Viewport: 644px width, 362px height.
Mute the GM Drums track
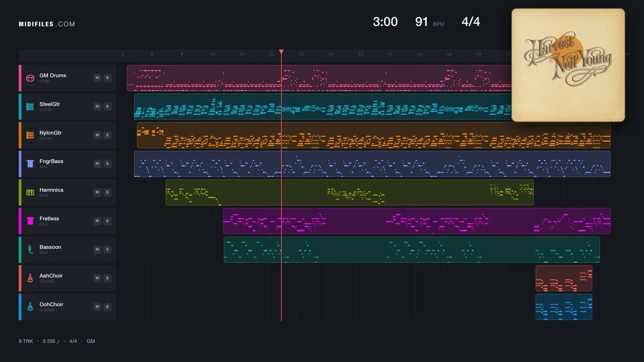[x=97, y=78]
